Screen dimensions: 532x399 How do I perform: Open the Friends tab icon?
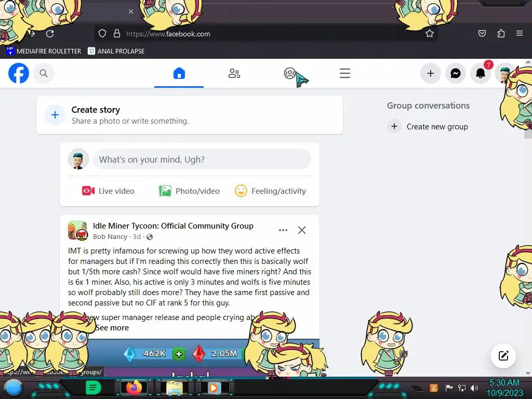tap(234, 73)
